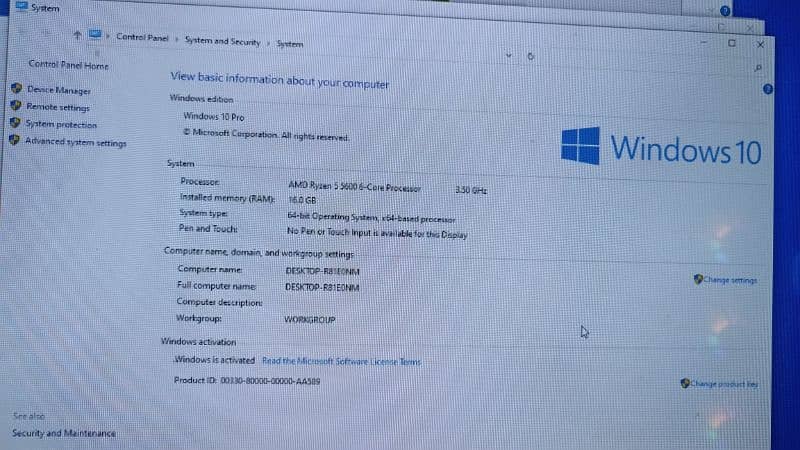The width and height of the screenshot is (800, 450).
Task: Click 'WORKGROUP' value
Action: tap(310, 319)
